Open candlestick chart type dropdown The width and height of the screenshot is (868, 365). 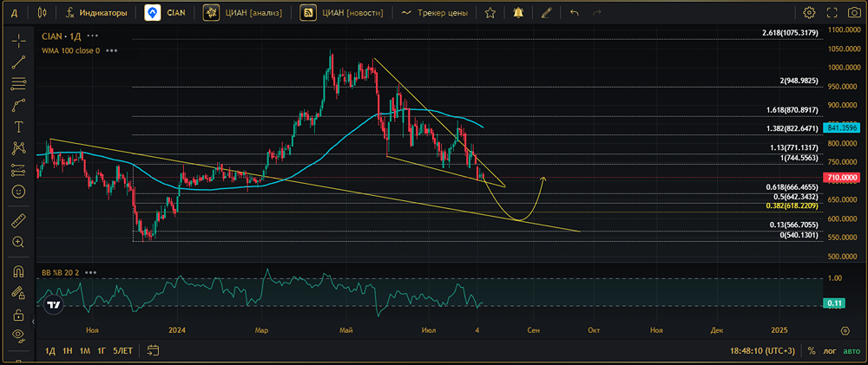pos(43,12)
